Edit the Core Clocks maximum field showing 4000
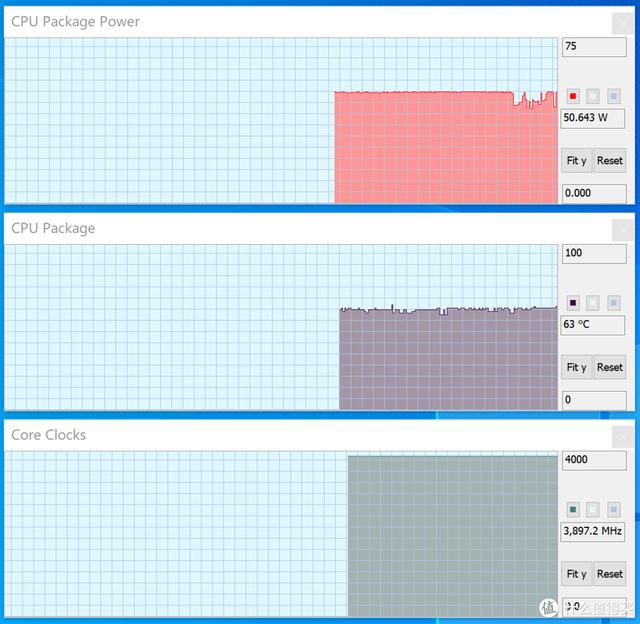 594,460
